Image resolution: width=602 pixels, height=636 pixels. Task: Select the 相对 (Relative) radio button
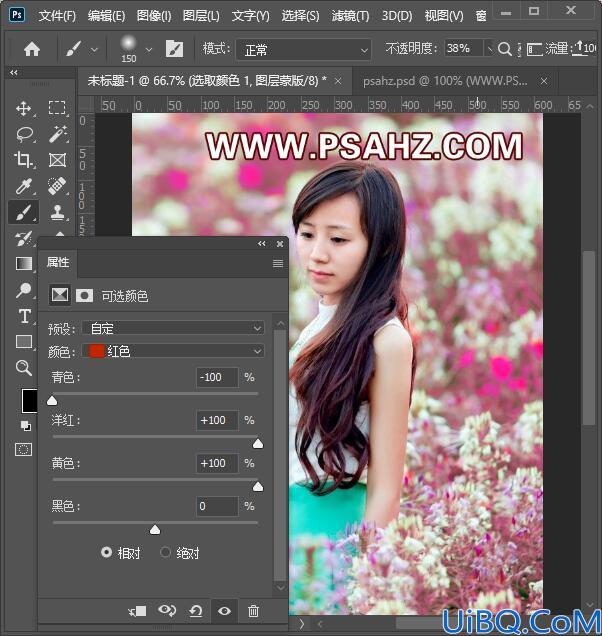(x=106, y=552)
